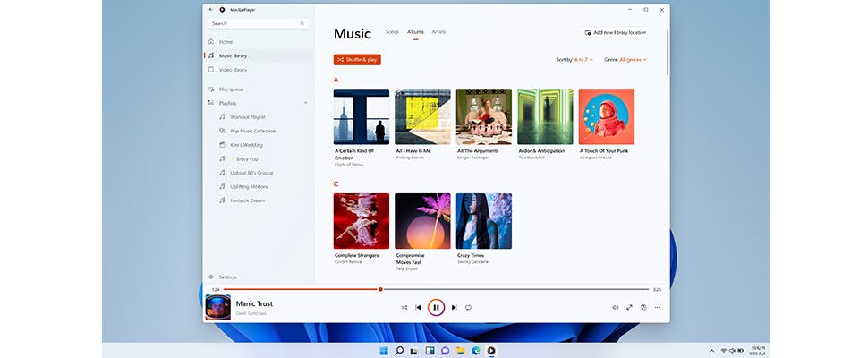This screenshot has height=358, width=868.
Task: Open Uplifting Motions playlist
Action: click(249, 186)
